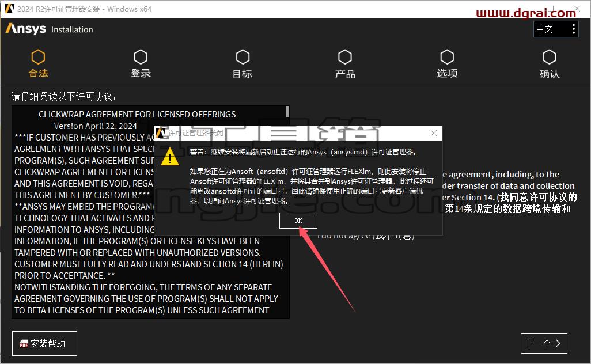Open the 选项 step hexagon icon
This screenshot has height=364, width=591.
pyautogui.click(x=447, y=57)
